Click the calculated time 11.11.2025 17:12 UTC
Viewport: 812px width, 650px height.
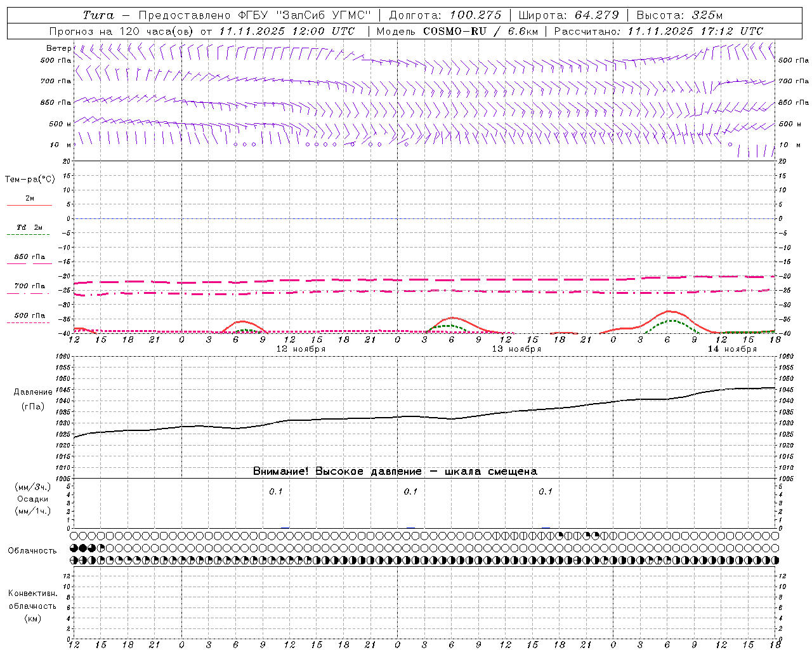point(695,31)
